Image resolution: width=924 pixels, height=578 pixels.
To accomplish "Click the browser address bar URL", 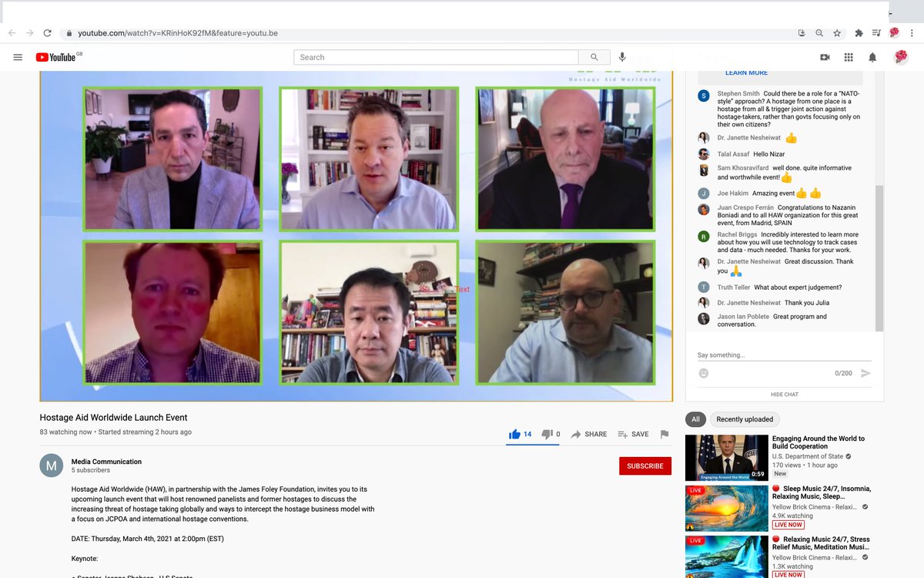I will click(178, 33).
